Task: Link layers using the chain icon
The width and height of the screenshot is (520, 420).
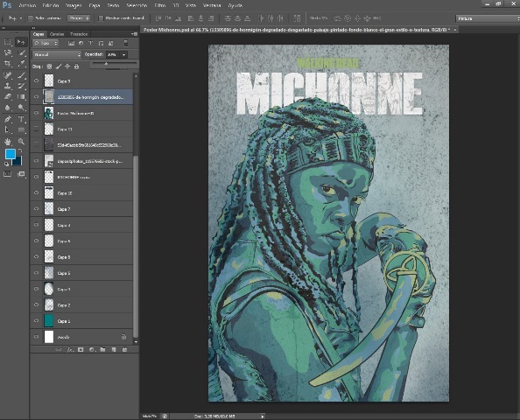Action: click(x=59, y=350)
